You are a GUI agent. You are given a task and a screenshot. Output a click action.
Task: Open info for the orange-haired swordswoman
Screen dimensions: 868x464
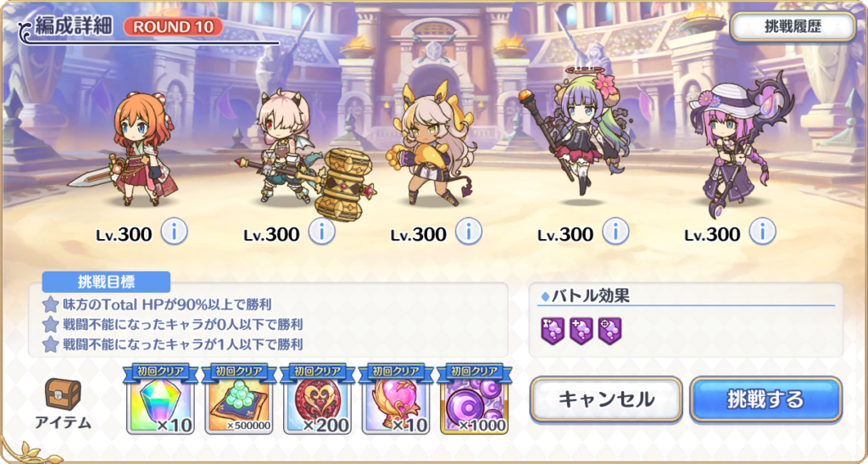175,232
